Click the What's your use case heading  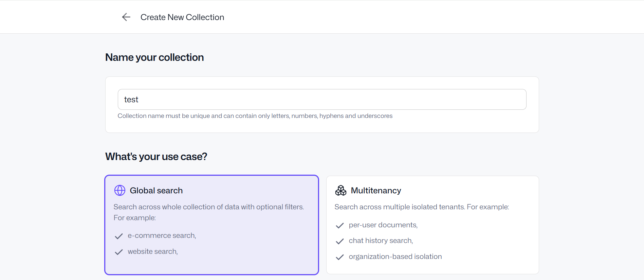click(x=156, y=157)
